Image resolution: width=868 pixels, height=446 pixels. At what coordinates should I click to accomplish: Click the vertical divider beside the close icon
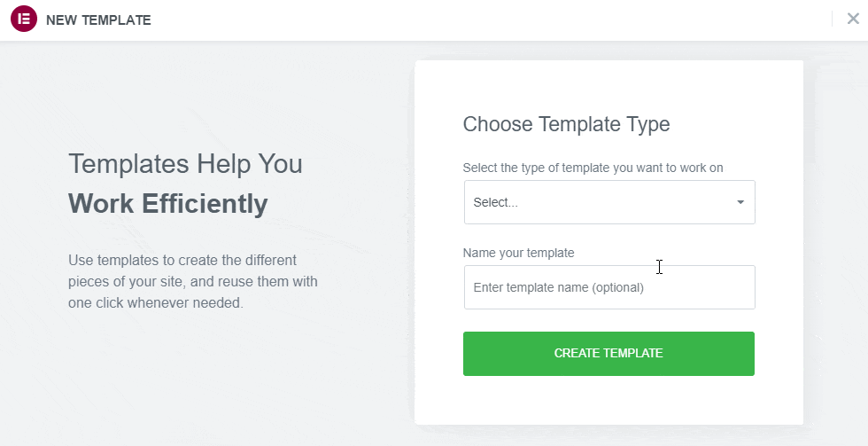coord(833,19)
